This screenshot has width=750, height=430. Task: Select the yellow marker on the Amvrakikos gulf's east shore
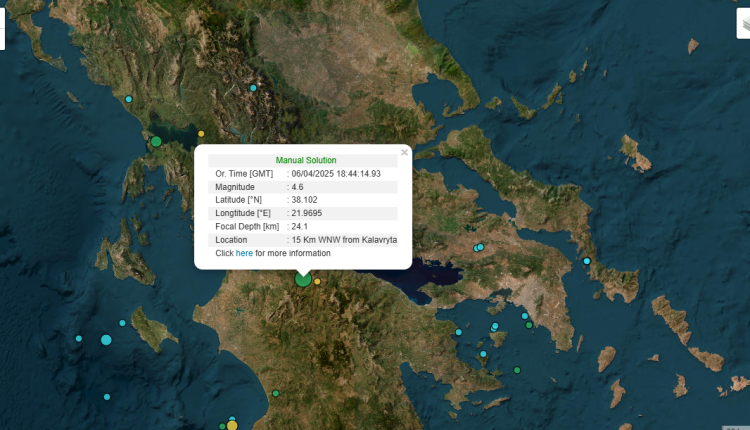coord(201,134)
